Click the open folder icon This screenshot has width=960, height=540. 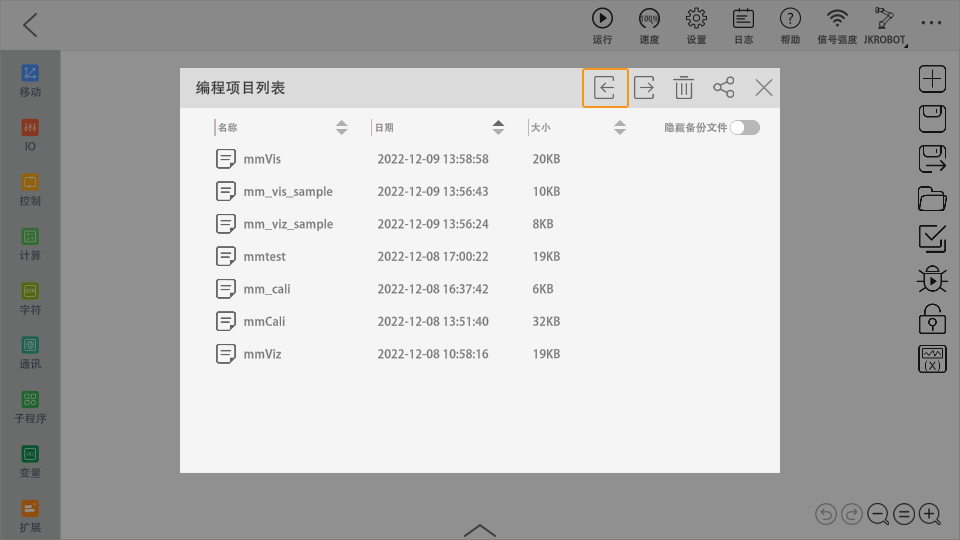[x=932, y=199]
